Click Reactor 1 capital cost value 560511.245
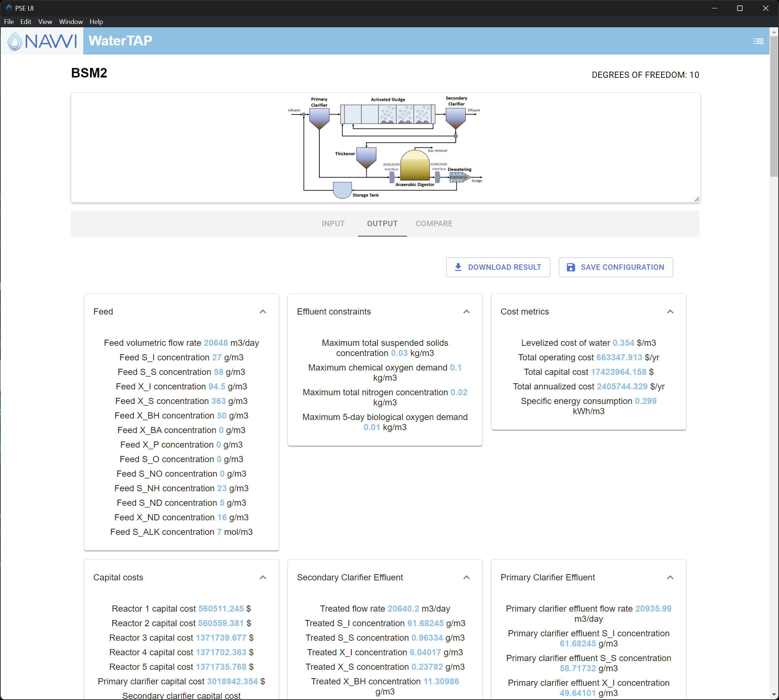The image size is (779, 700). point(221,608)
